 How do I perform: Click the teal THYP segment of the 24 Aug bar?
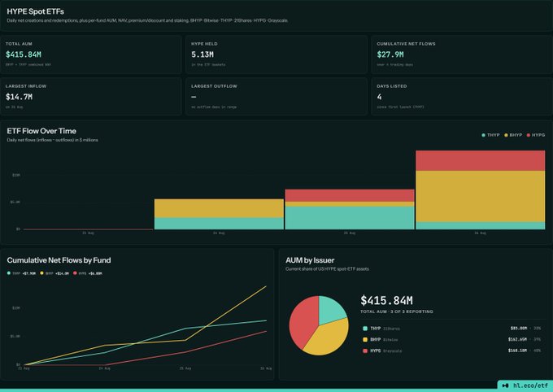coord(219,224)
